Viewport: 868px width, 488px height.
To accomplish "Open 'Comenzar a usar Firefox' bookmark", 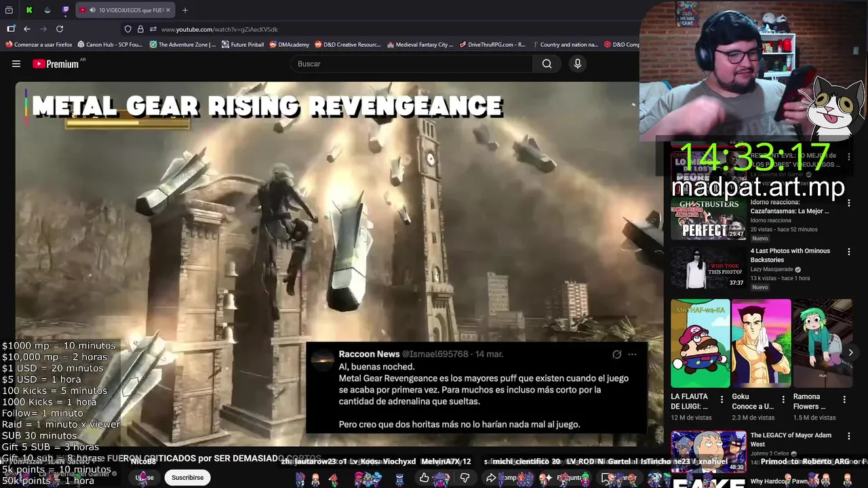I will [39, 45].
